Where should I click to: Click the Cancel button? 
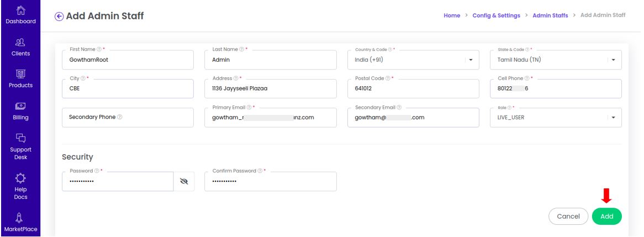(x=568, y=217)
